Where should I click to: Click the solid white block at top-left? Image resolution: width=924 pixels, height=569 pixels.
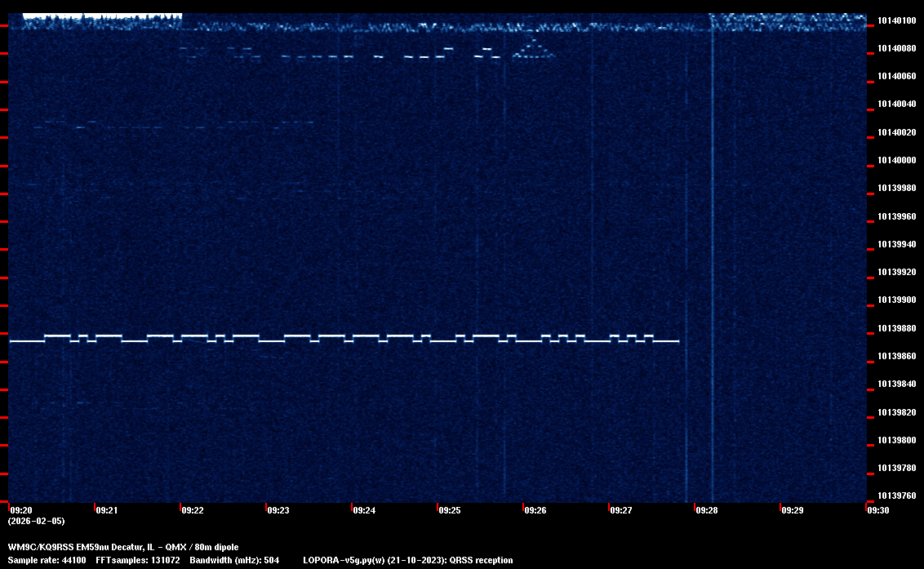click(102, 16)
